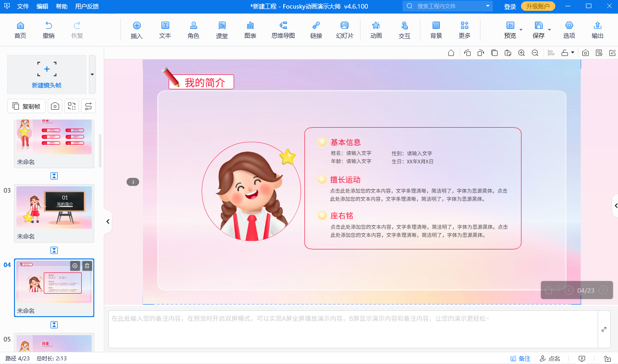Click the path route icon in the frame panel
Image resolution: width=618 pixels, height=364 pixels.
click(x=88, y=106)
